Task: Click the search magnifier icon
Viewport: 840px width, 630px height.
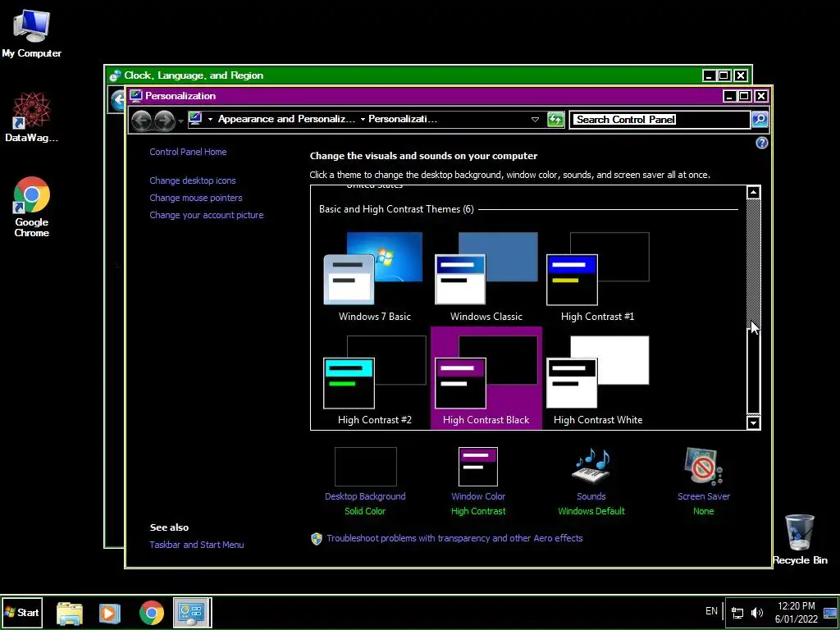Action: 760,120
